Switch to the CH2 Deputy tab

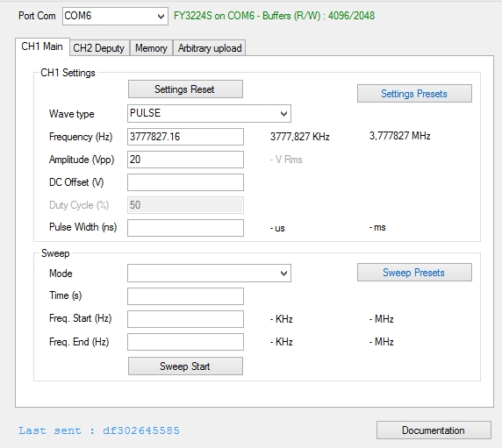99,48
